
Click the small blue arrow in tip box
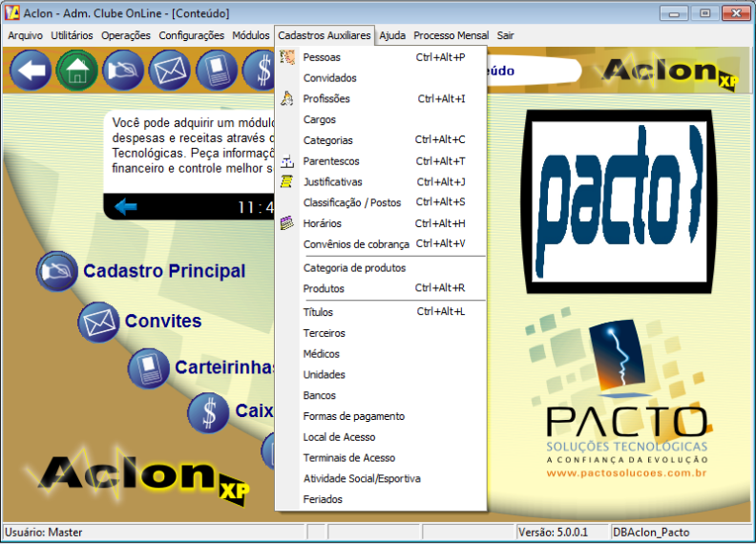point(125,207)
